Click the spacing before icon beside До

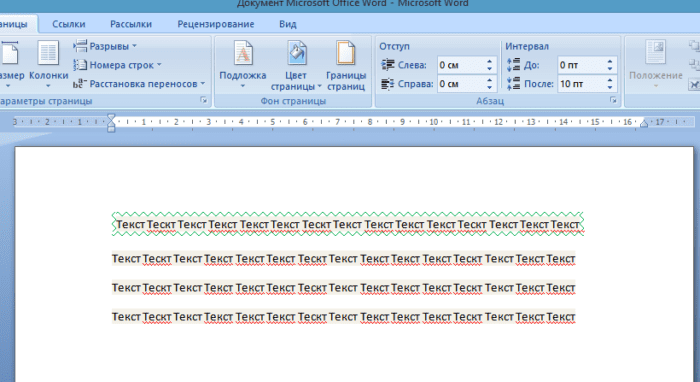coord(513,65)
